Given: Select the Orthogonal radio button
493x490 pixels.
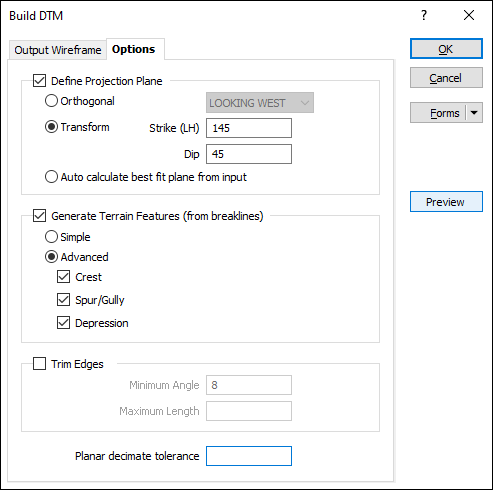Looking at the screenshot, I should pos(51,101).
